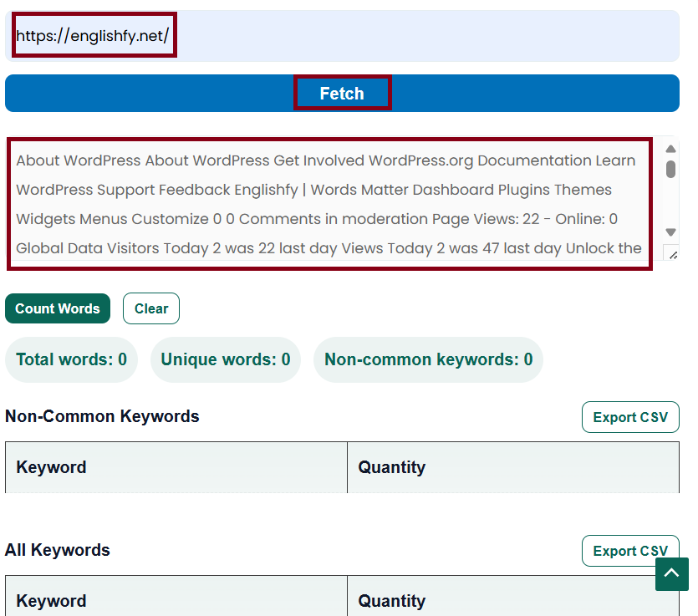Click the Keyword column header in Non-Common table
698x616 pixels.
(x=51, y=467)
